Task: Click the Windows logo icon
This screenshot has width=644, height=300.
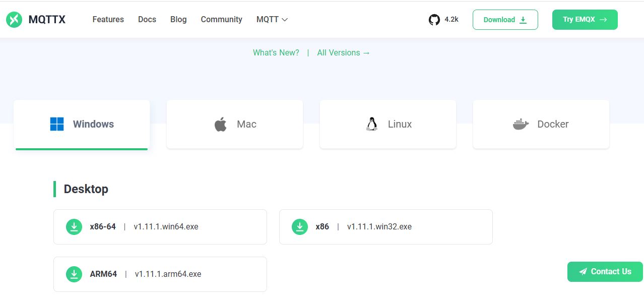Action: 57,124
